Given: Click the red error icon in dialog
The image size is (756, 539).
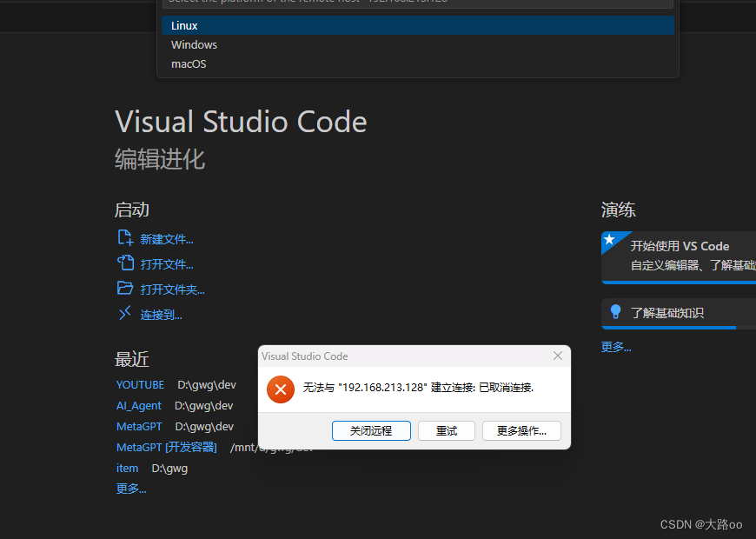Looking at the screenshot, I should [x=281, y=389].
